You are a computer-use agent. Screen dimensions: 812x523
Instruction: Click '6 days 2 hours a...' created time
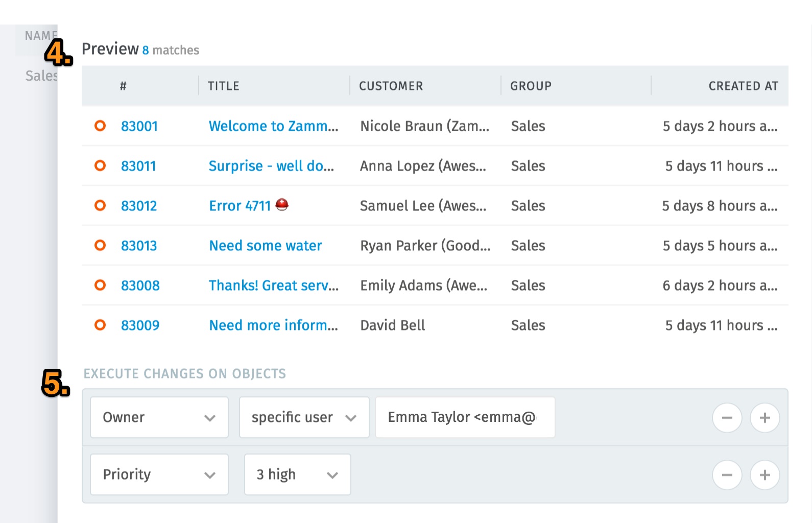click(720, 286)
